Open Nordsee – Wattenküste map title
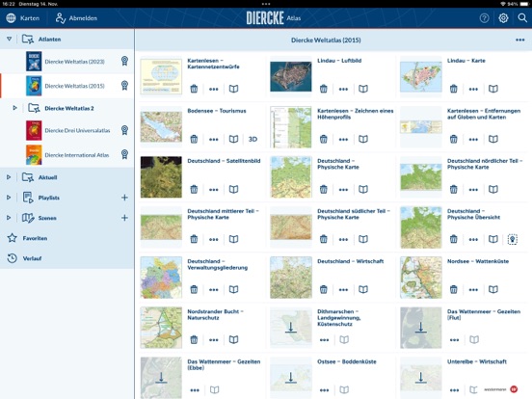532x399 pixels. point(478,261)
